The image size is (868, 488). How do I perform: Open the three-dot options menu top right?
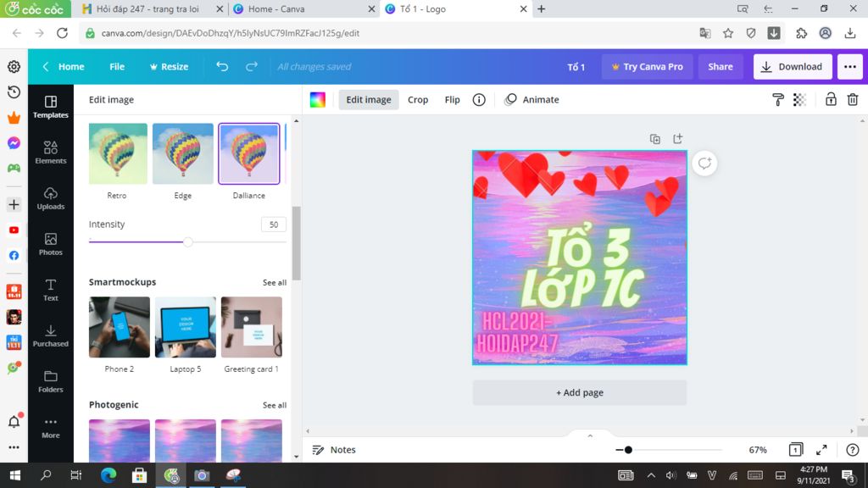coord(849,66)
